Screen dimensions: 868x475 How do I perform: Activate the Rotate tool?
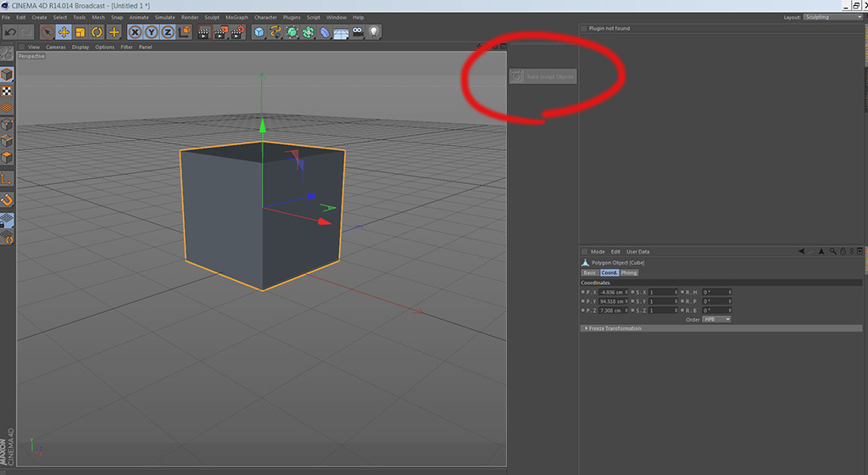97,32
